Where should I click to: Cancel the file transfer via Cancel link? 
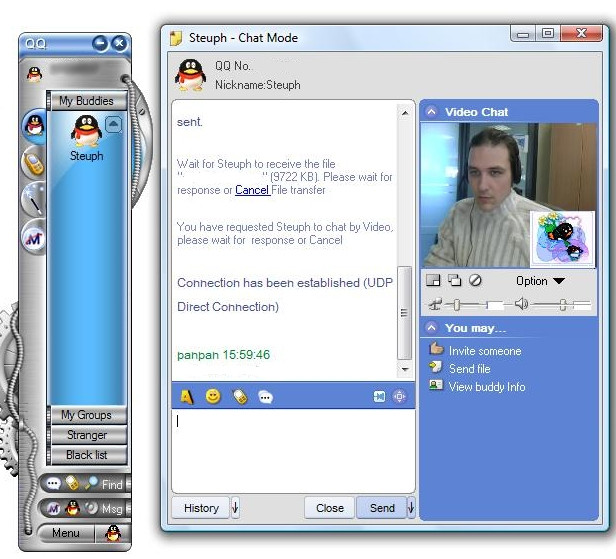click(252, 190)
